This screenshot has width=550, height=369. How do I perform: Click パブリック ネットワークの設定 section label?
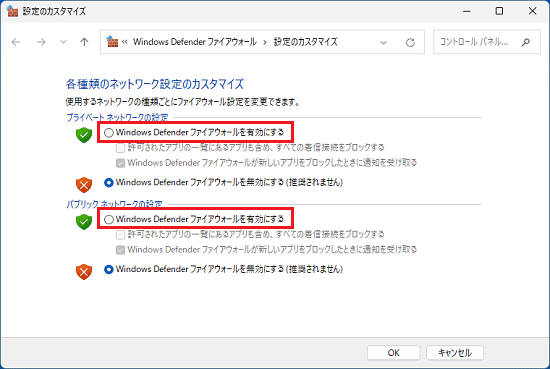[x=114, y=204]
